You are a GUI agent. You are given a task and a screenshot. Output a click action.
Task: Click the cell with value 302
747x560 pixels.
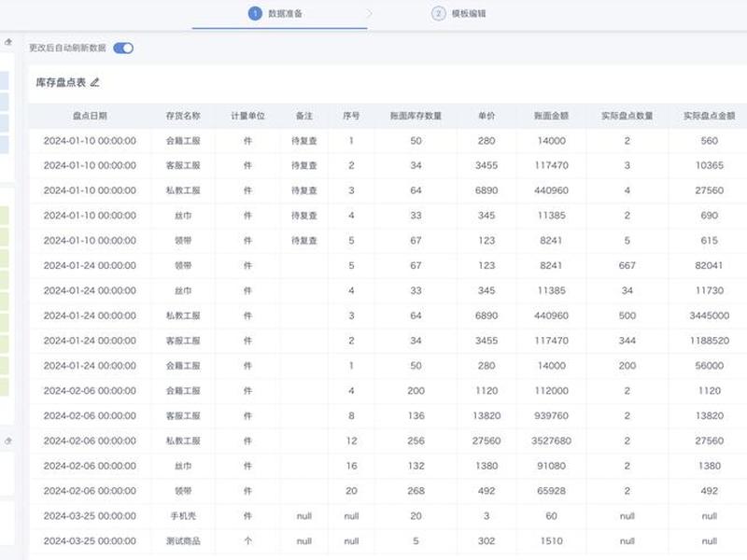pos(486,541)
